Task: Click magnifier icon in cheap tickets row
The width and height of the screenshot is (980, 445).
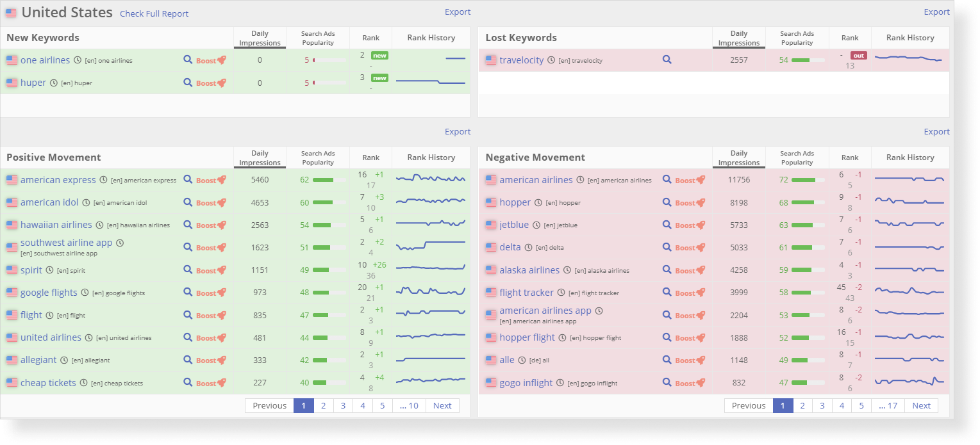Action: pos(188,383)
